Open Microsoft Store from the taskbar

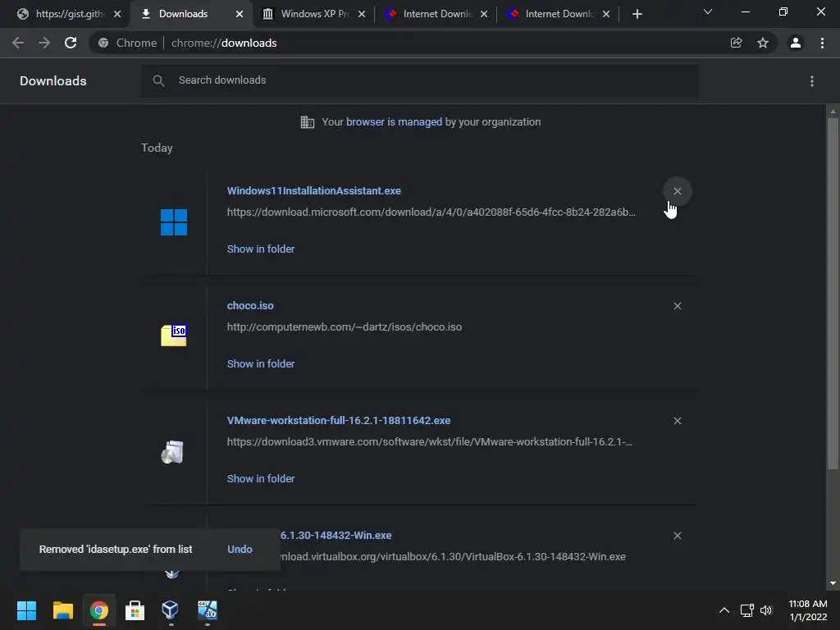pyautogui.click(x=135, y=610)
